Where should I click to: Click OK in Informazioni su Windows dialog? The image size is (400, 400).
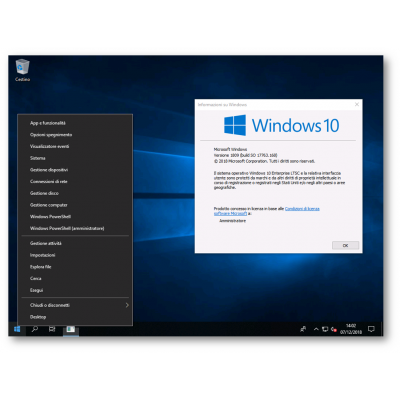coord(345,245)
